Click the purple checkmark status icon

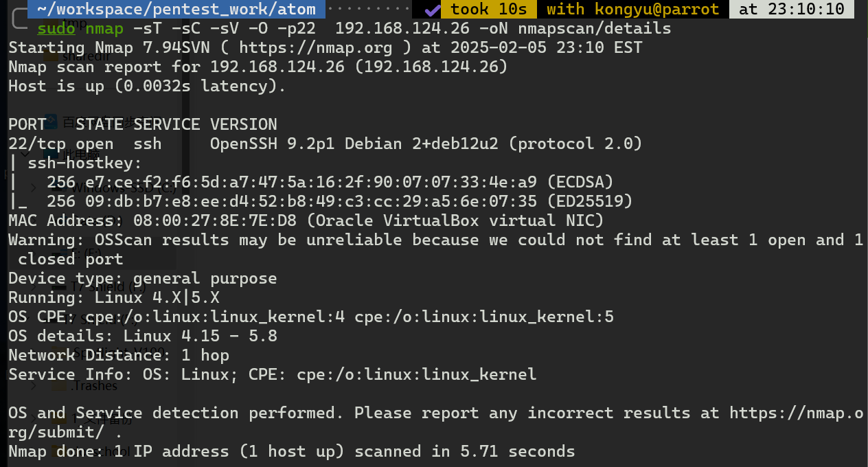[431, 10]
